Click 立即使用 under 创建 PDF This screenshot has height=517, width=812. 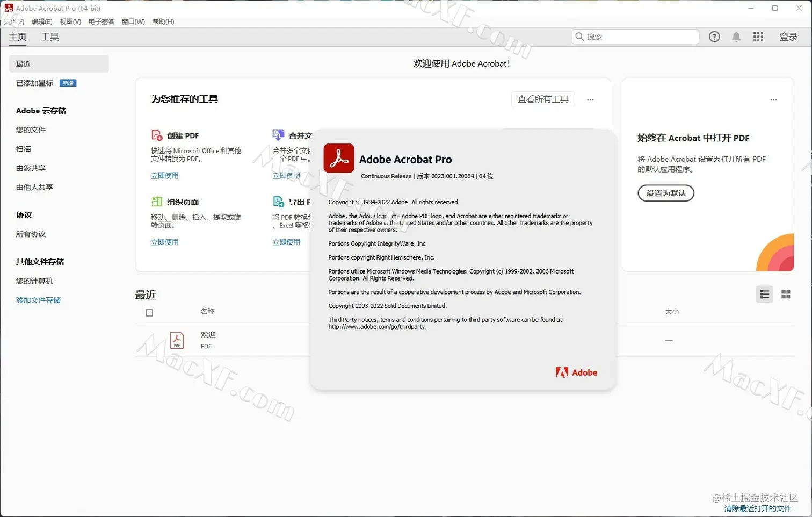tap(164, 176)
